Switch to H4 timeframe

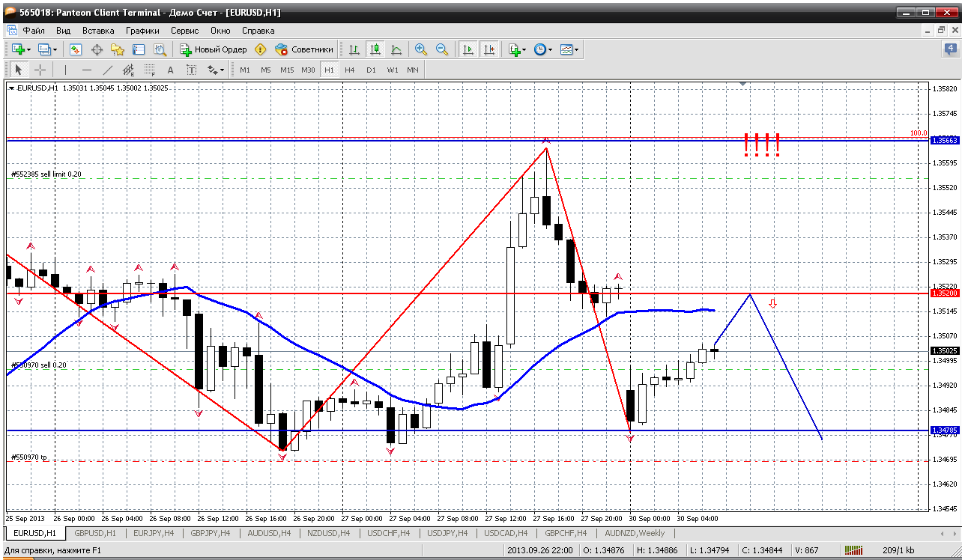(350, 70)
